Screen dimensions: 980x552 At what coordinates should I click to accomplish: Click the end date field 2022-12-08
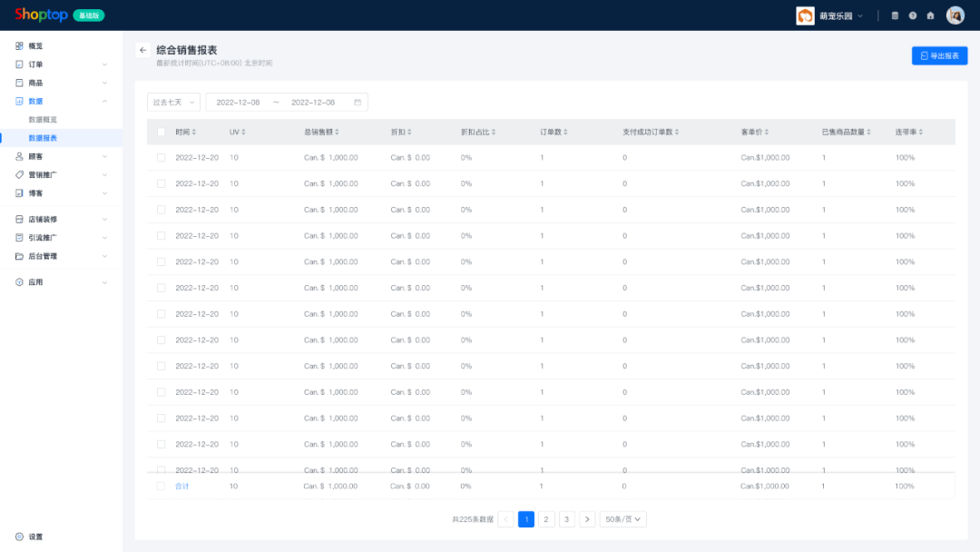[313, 103]
